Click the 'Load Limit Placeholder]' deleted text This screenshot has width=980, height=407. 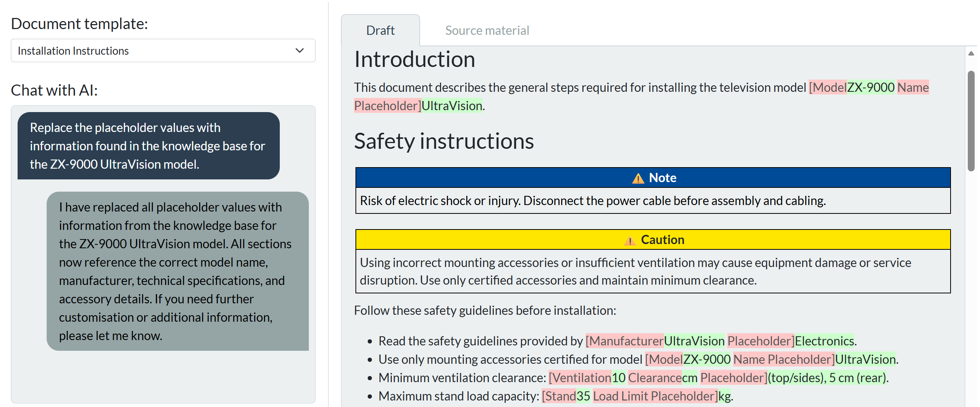[655, 396]
